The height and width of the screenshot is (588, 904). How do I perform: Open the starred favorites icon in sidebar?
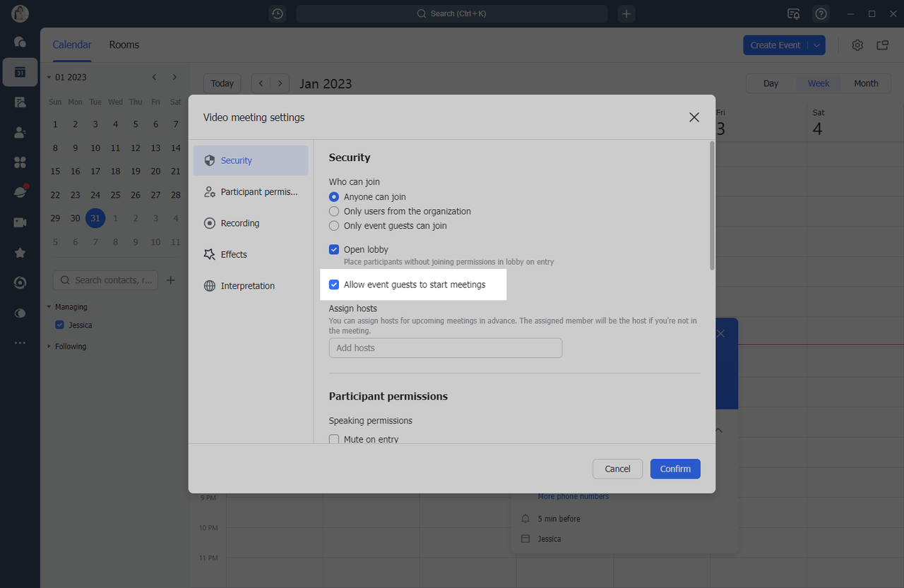[20, 253]
